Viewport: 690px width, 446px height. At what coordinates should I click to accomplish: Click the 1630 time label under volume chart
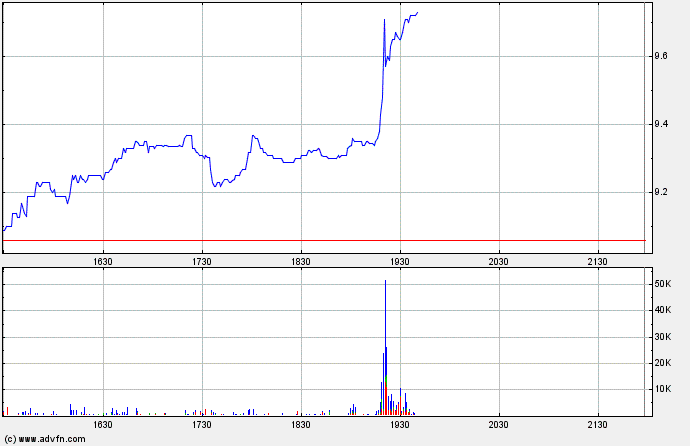coord(103,424)
